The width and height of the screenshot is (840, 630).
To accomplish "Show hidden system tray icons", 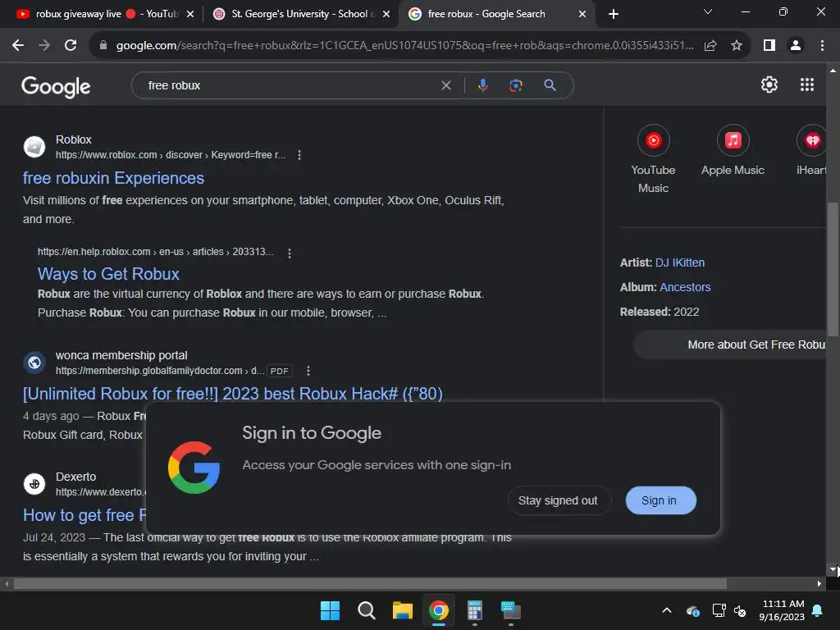I will (667, 610).
